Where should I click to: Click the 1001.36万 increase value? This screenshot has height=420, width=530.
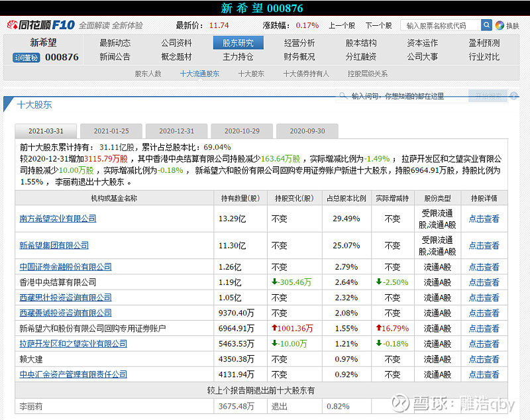tap(292, 329)
